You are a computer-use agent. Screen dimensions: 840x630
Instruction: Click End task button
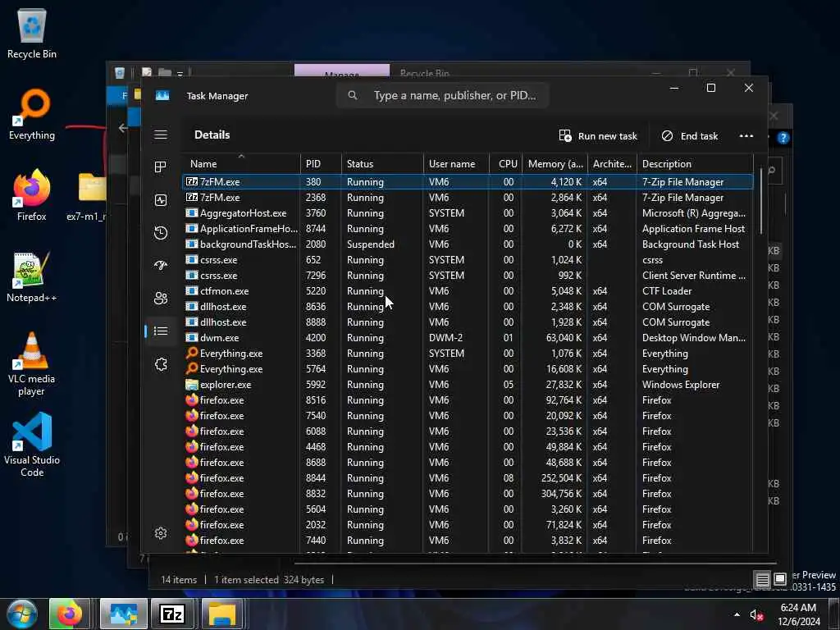pos(689,136)
